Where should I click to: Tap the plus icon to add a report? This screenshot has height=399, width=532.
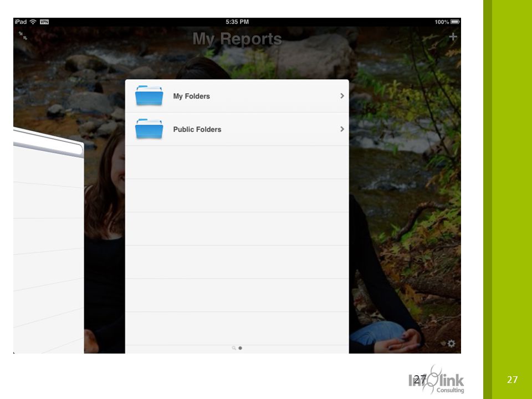pyautogui.click(x=453, y=37)
